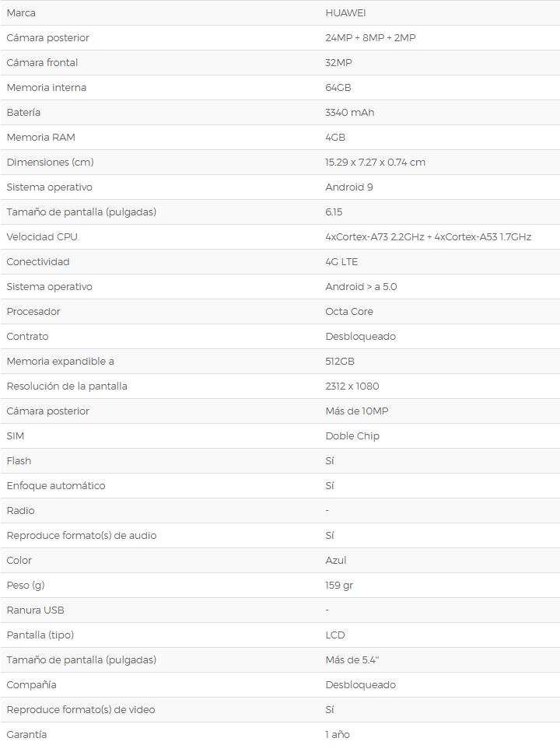The image size is (560, 752).
Task: Select the Dimensiones (cm) label
Action: coord(51,163)
